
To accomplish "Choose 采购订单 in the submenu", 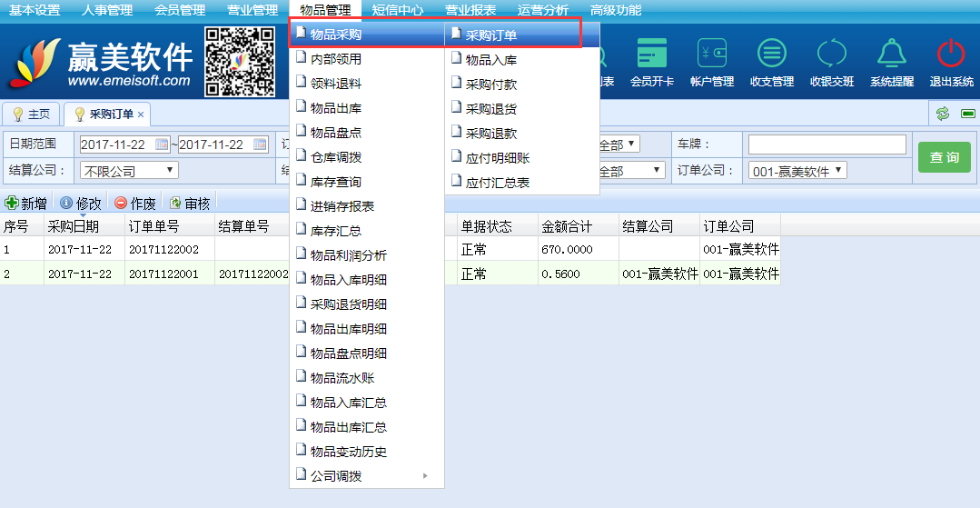I will [522, 35].
